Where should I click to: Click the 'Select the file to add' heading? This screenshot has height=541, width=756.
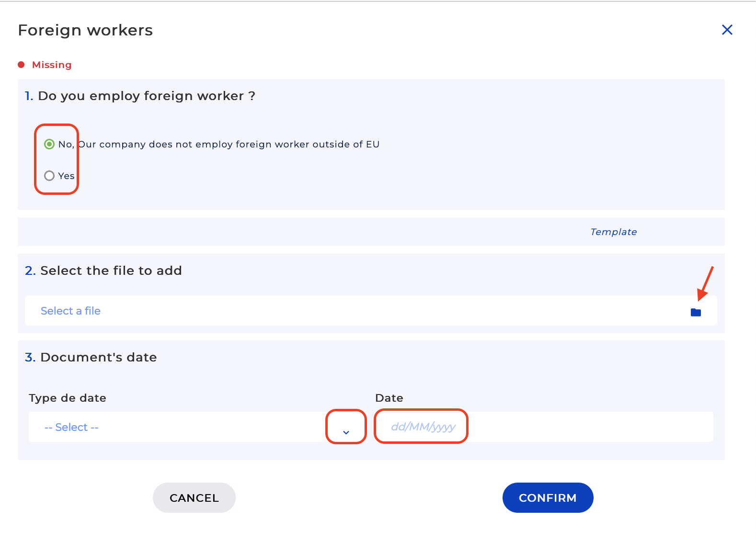coord(111,270)
